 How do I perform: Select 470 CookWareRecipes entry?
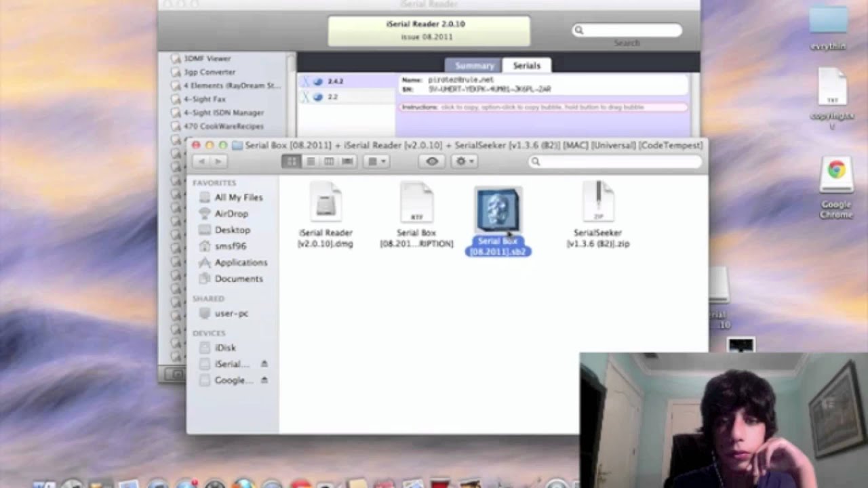click(224, 126)
